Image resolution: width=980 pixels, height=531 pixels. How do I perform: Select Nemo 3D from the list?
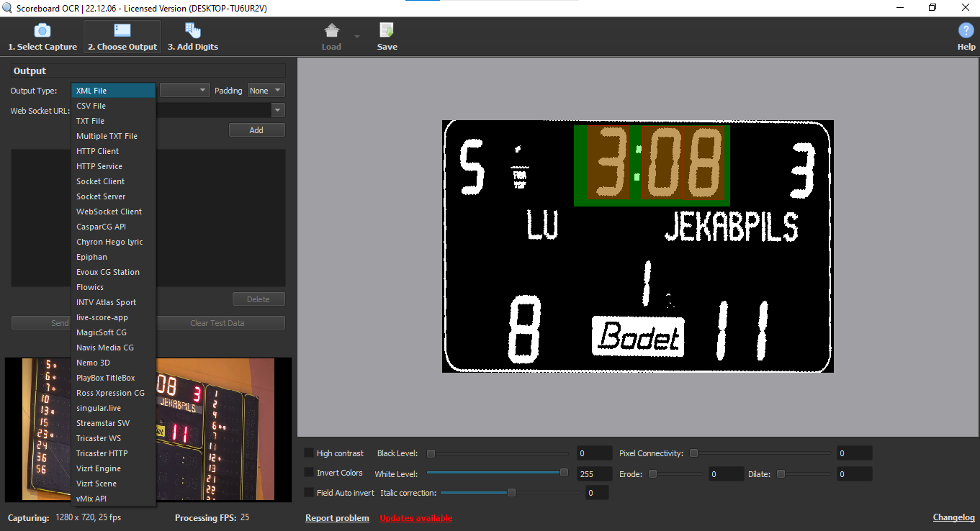pyautogui.click(x=113, y=363)
